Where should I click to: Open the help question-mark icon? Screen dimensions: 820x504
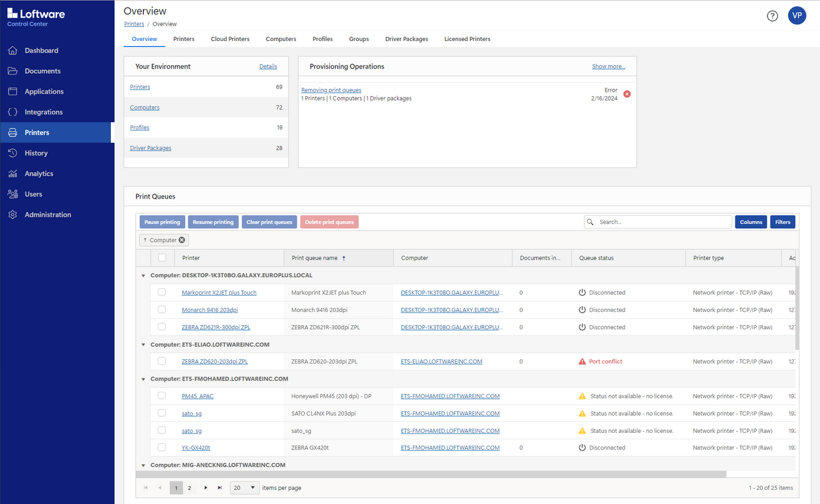(772, 15)
